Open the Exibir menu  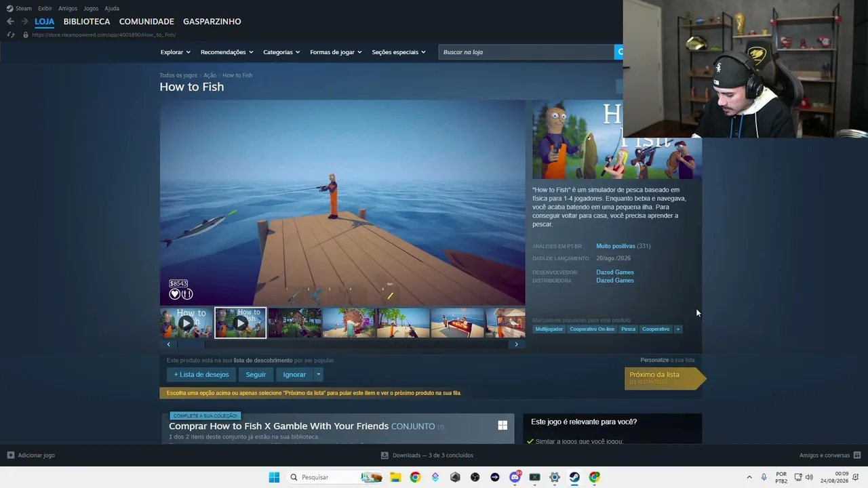click(45, 8)
